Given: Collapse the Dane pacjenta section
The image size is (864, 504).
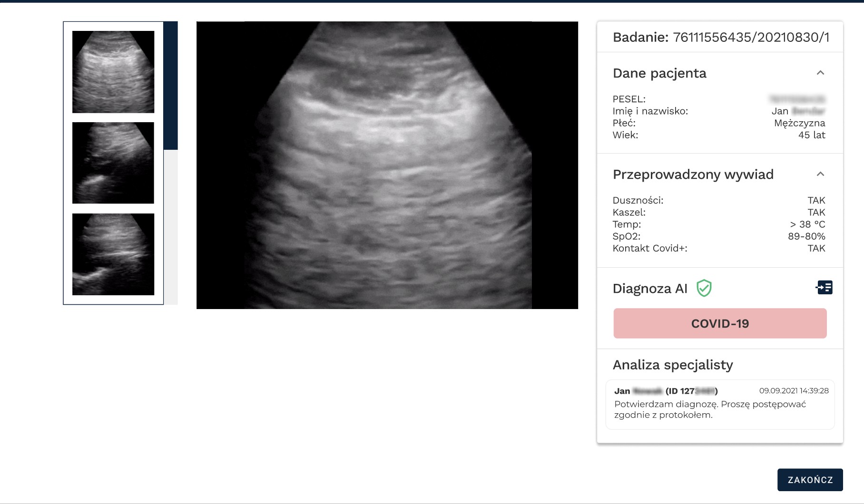Looking at the screenshot, I should click(820, 73).
